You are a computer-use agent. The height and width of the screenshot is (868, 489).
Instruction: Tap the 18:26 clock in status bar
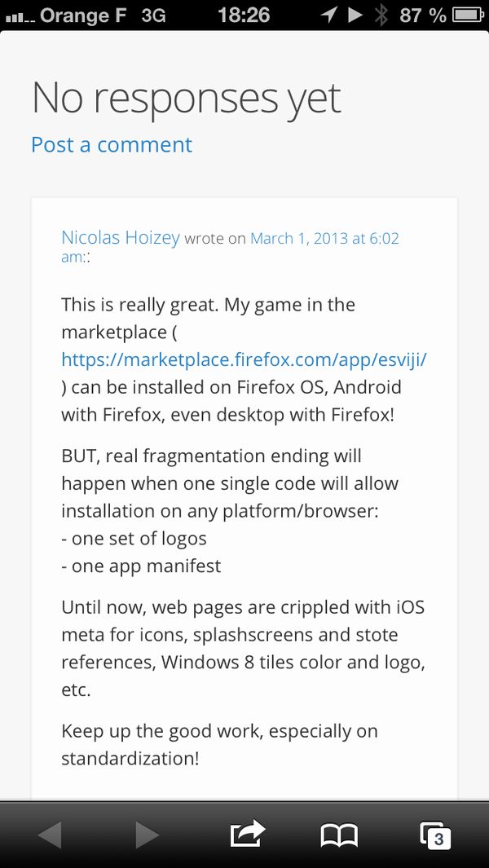[244, 15]
